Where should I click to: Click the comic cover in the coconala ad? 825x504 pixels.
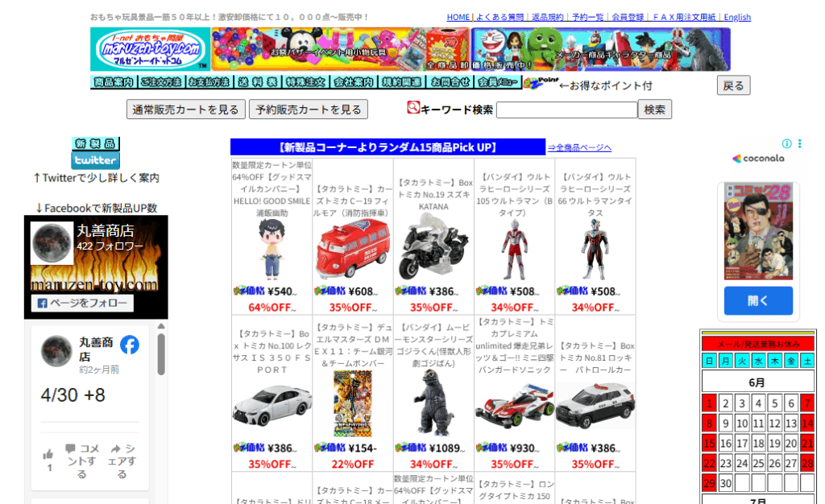pyautogui.click(x=758, y=232)
